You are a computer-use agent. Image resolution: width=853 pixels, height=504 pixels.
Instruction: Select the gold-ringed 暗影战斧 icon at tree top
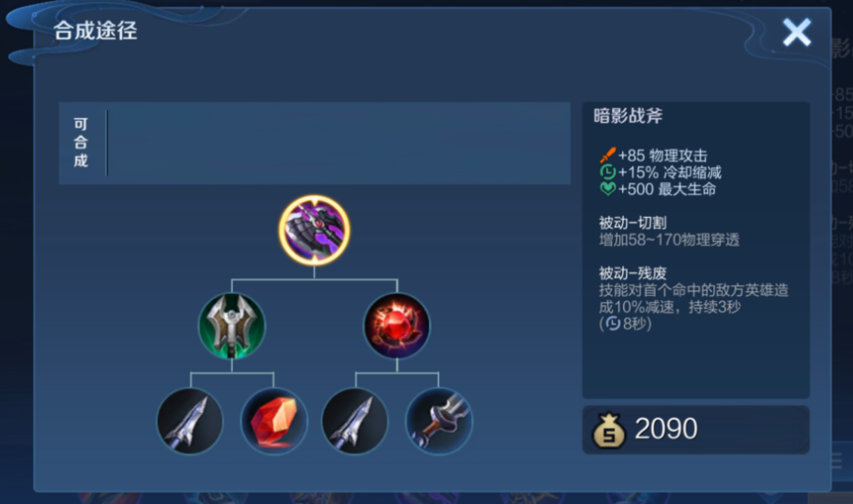pyautogui.click(x=314, y=230)
